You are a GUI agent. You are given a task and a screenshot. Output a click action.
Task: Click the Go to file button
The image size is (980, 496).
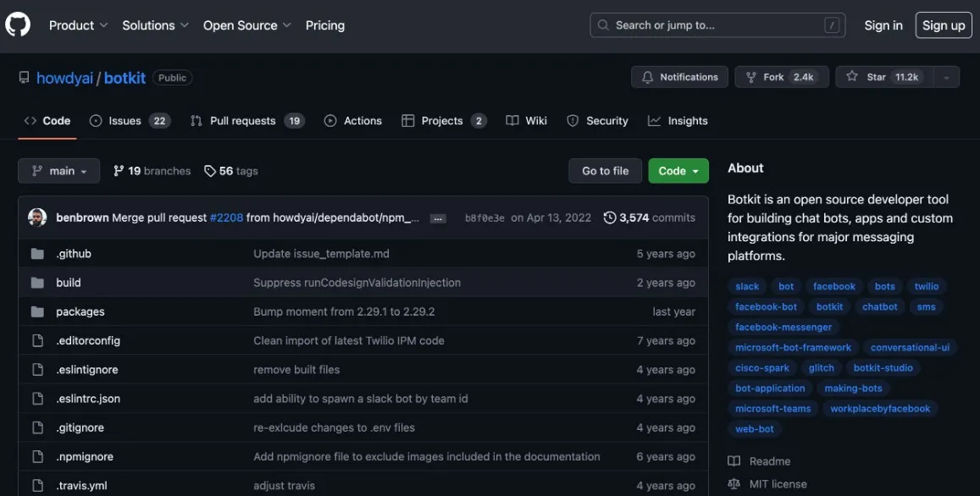(605, 171)
